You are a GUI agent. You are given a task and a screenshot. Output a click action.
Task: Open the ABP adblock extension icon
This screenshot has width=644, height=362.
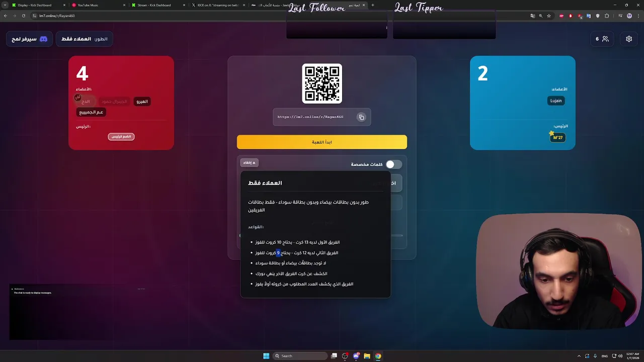coord(561,16)
